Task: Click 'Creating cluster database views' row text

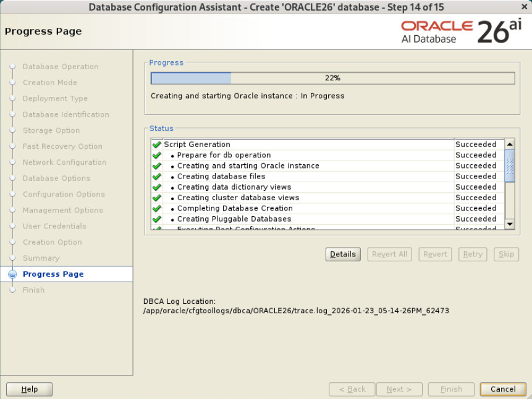Action: click(238, 198)
